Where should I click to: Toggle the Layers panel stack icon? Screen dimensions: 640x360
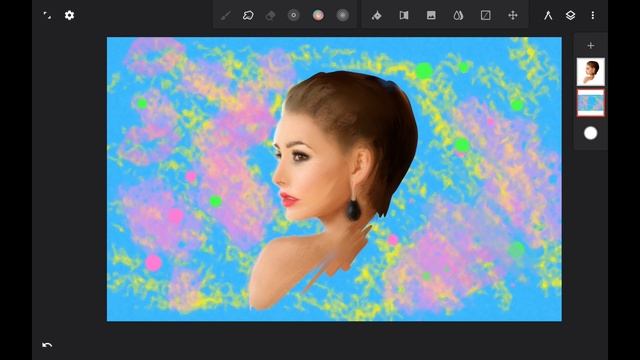coord(570,16)
